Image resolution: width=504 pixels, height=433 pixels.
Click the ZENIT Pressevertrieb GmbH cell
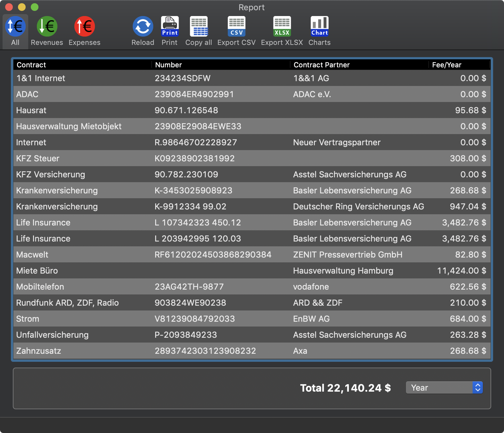pyautogui.click(x=348, y=255)
